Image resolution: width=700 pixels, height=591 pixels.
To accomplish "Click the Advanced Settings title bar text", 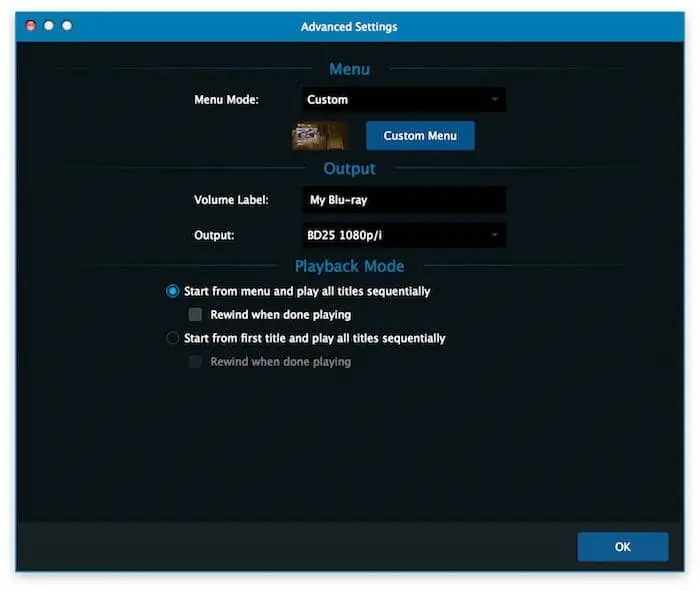I will click(349, 26).
